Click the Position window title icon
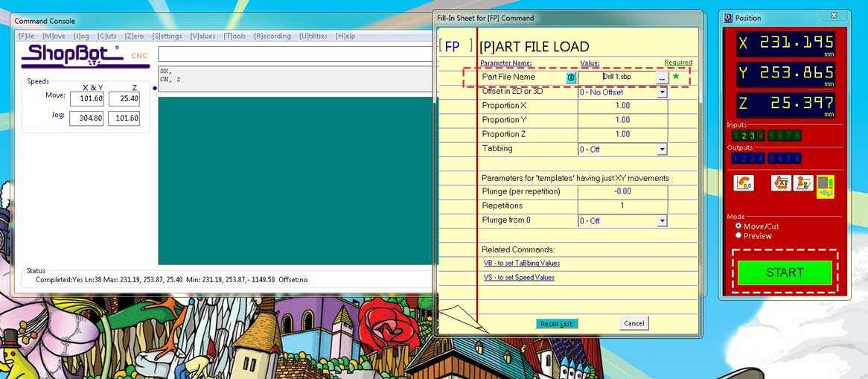 (x=729, y=19)
